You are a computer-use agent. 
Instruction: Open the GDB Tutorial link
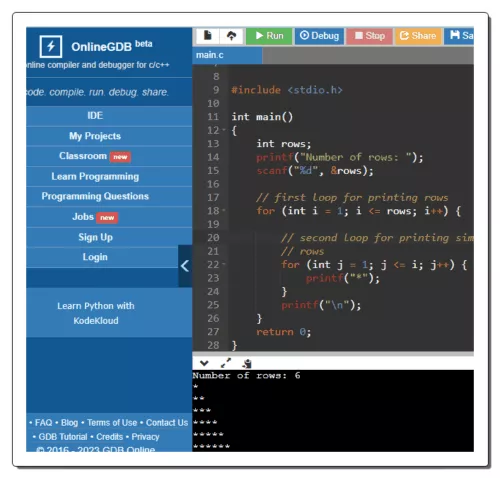[x=63, y=437]
